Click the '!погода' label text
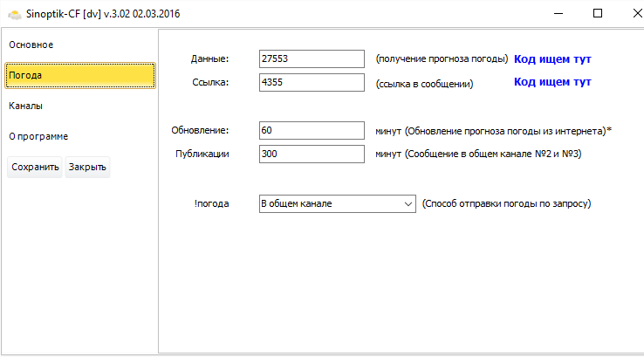644x357 pixels. coord(212,203)
